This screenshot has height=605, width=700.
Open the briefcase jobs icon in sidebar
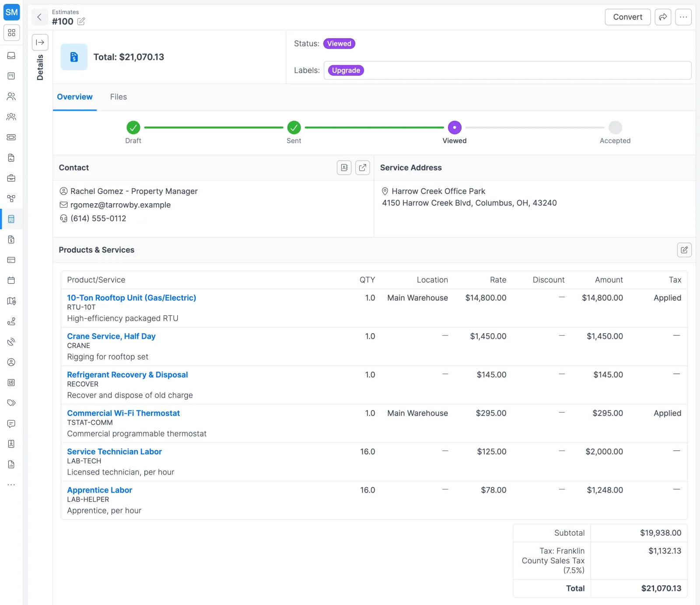click(x=11, y=178)
